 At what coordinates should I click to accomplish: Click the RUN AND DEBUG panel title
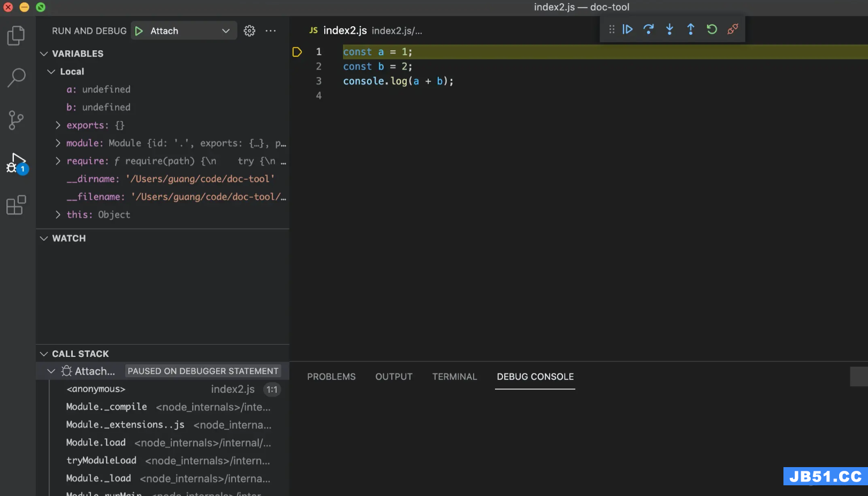coord(89,31)
